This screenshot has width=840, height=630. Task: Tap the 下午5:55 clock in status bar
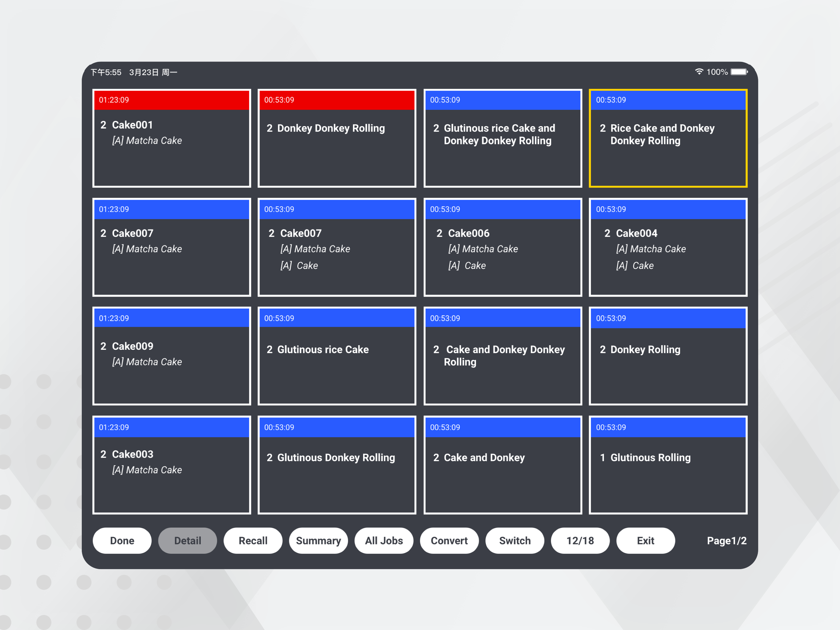coord(106,72)
